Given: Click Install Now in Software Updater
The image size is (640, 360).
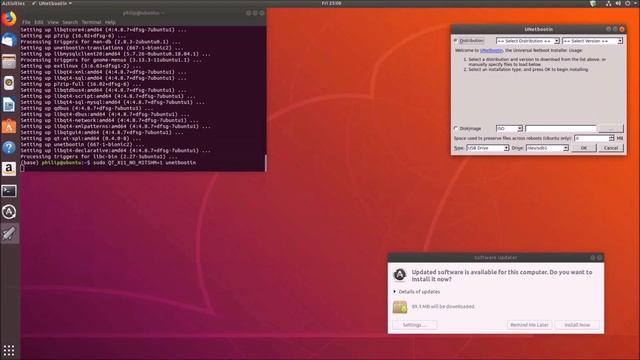Looking at the screenshot, I should [x=577, y=325].
